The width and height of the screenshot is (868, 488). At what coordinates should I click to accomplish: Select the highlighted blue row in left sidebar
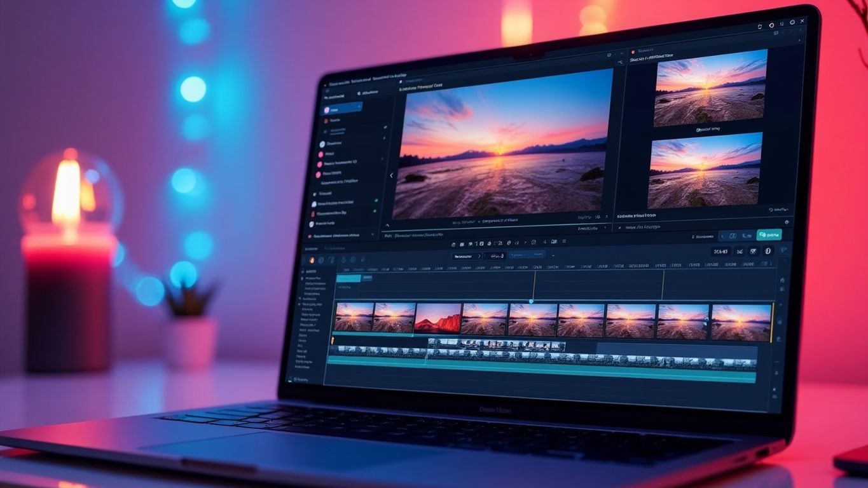[x=343, y=110]
